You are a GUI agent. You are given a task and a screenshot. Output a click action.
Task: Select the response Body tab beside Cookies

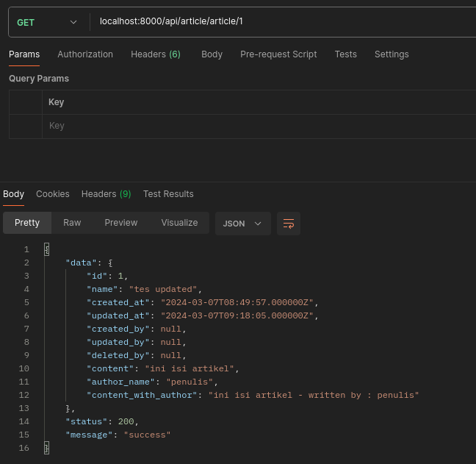[13, 194]
